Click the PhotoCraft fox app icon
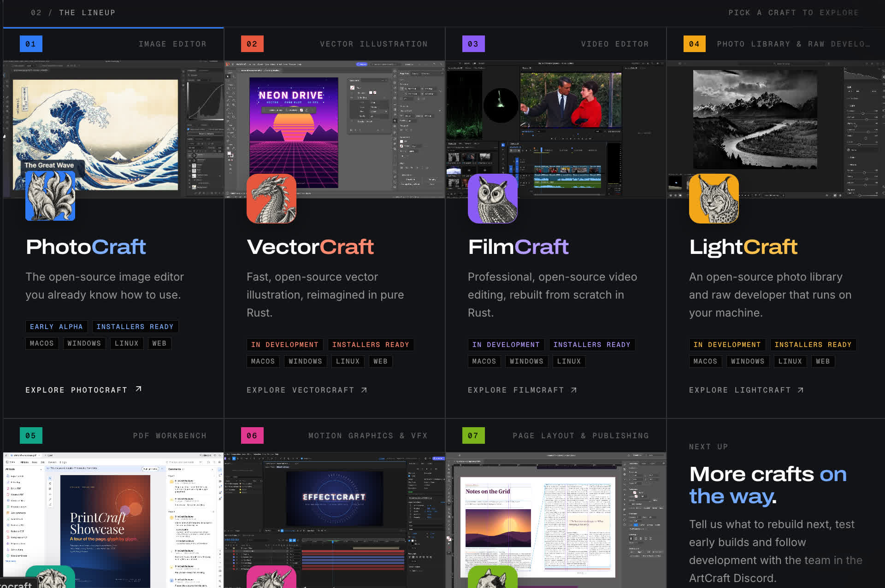The image size is (885, 588). point(50,196)
